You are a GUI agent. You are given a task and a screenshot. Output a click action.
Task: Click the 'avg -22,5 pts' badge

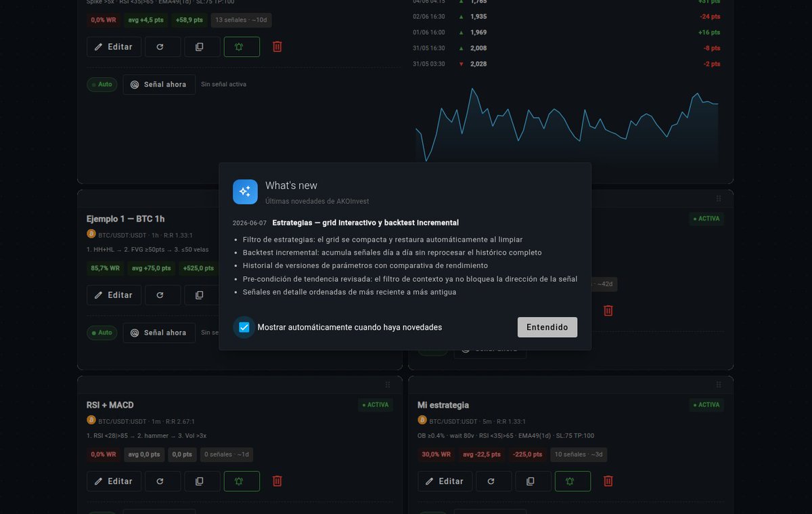(482, 454)
